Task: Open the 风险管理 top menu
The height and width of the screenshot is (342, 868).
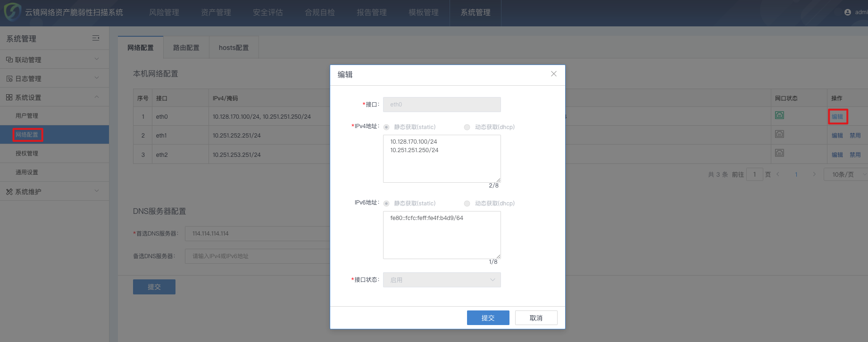Action: (x=164, y=13)
